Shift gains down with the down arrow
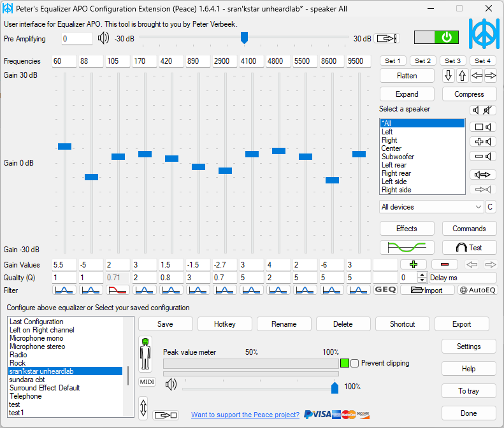504x428 pixels. tap(448, 76)
